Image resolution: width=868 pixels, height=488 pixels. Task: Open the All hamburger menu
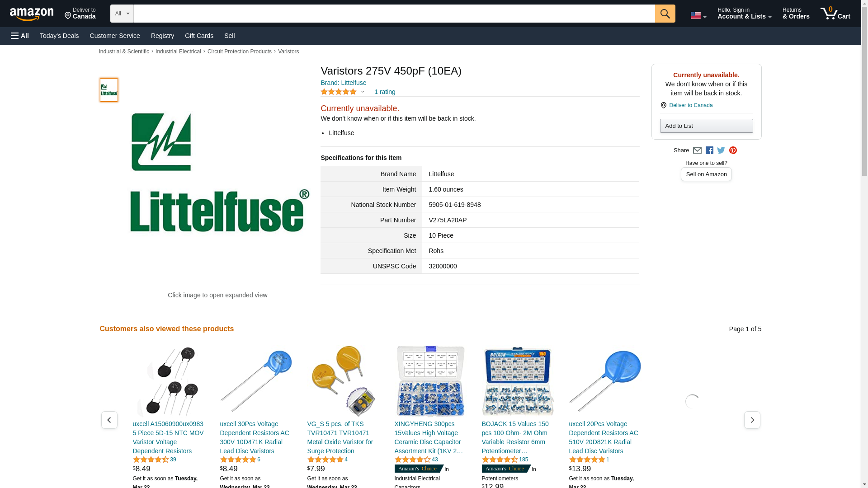tap(20, 36)
